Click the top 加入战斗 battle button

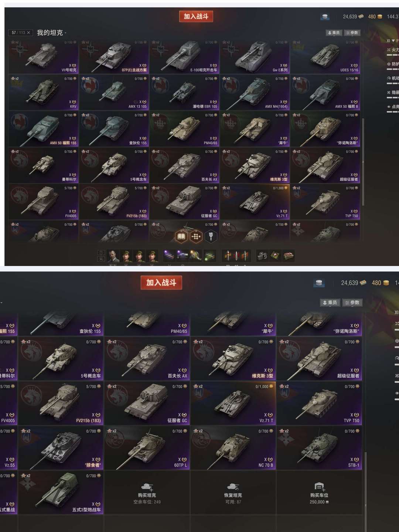(x=196, y=17)
